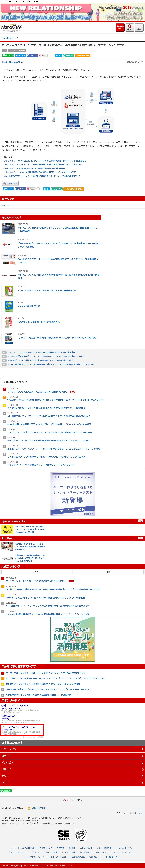The image size is (145, 868).
Task: Open MAツール活用講座 ad banner
Action: coord(73,640)
